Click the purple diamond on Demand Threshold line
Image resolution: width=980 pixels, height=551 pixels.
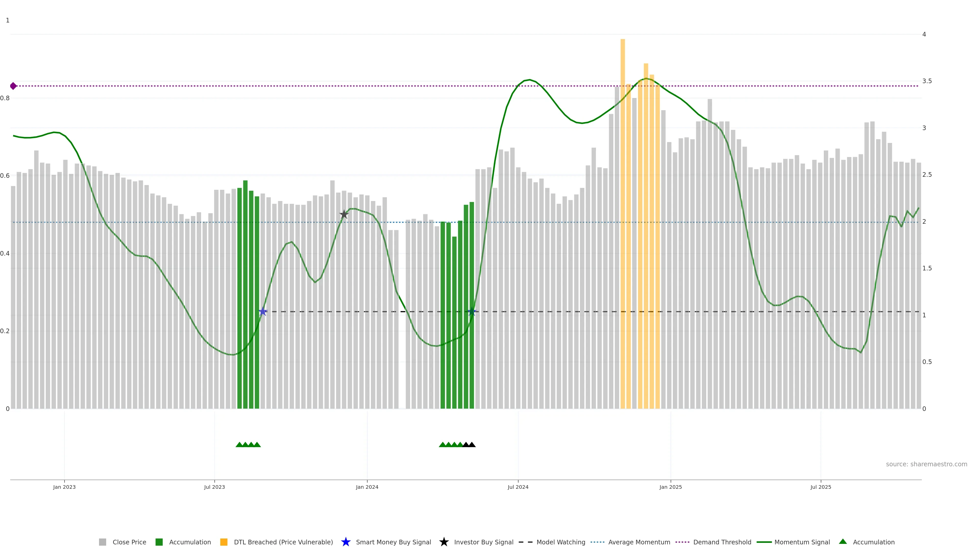click(x=13, y=86)
